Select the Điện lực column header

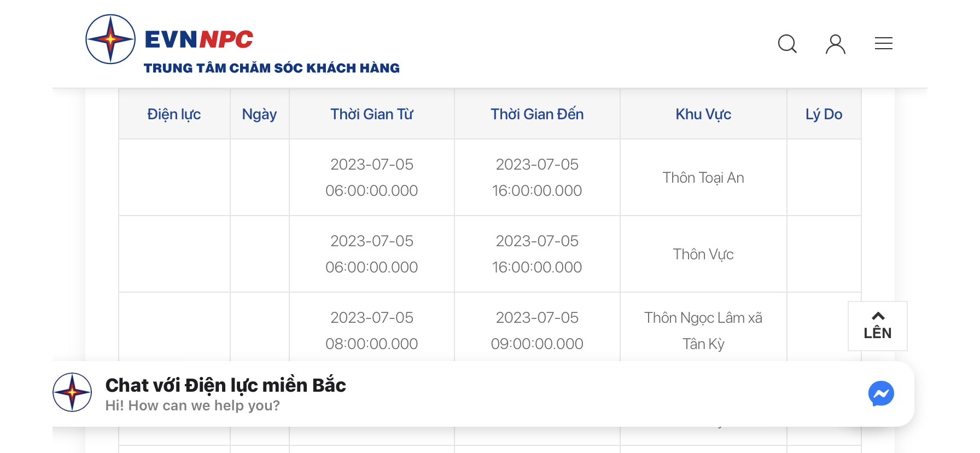(174, 114)
